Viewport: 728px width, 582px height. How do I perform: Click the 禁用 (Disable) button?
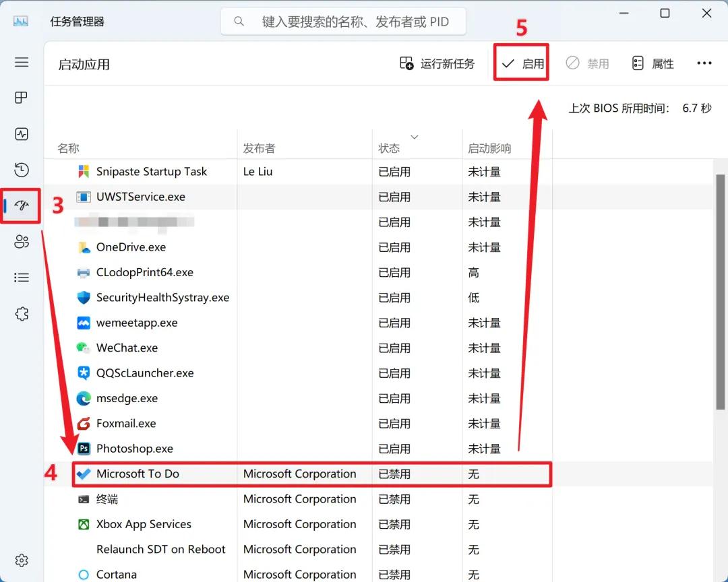coord(587,63)
